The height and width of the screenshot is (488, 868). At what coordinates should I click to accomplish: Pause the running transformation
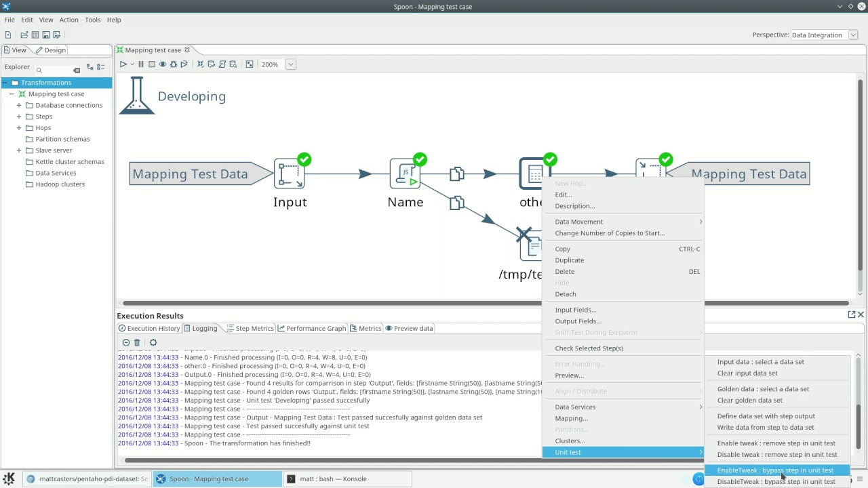[x=141, y=64]
